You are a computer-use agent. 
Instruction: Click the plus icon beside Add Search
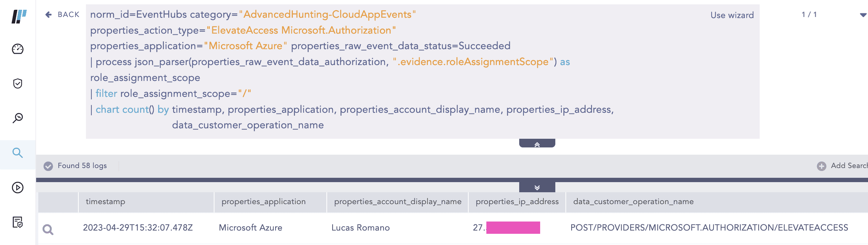(821, 166)
